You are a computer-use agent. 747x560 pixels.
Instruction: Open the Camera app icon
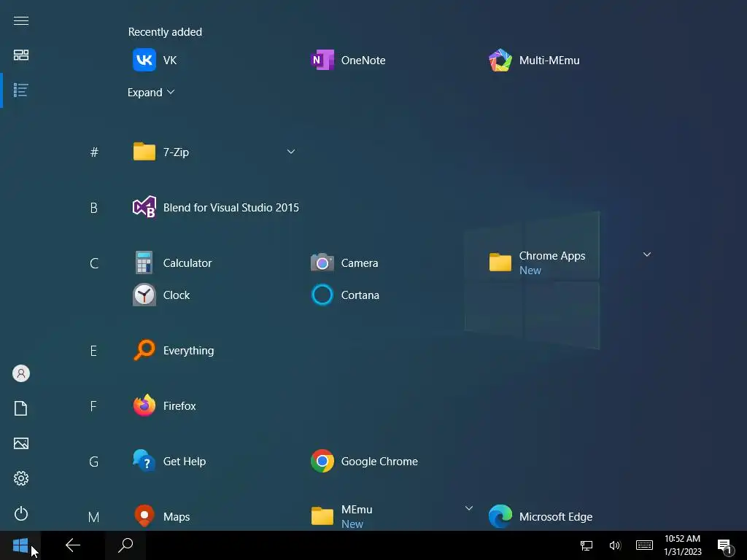tap(322, 262)
